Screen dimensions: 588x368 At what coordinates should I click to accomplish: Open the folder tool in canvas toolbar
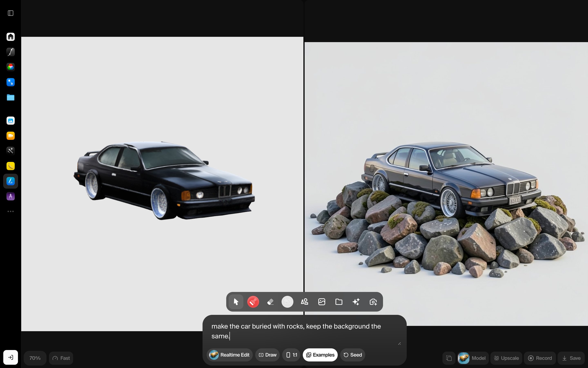point(339,302)
